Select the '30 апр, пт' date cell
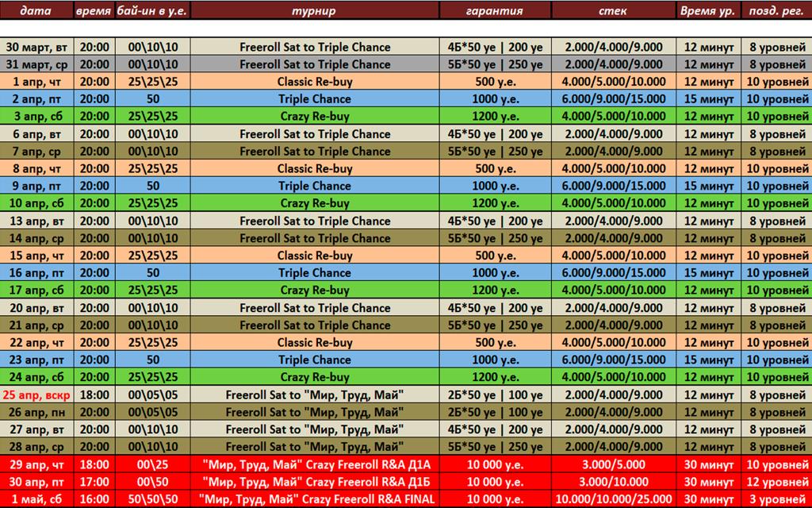The height and width of the screenshot is (508, 812). click(36, 482)
